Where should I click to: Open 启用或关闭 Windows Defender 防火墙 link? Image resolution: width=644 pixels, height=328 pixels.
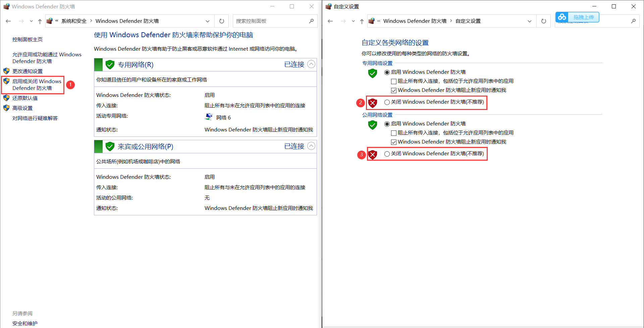pos(37,85)
